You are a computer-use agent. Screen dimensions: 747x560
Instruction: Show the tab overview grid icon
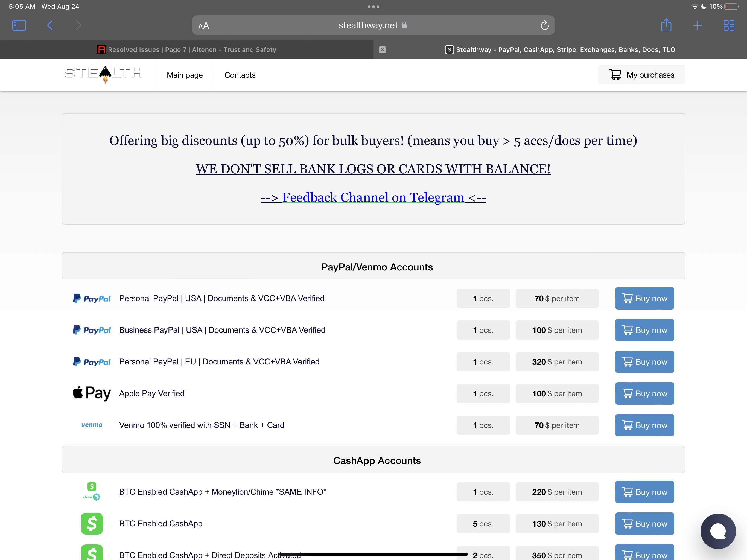pos(729,25)
